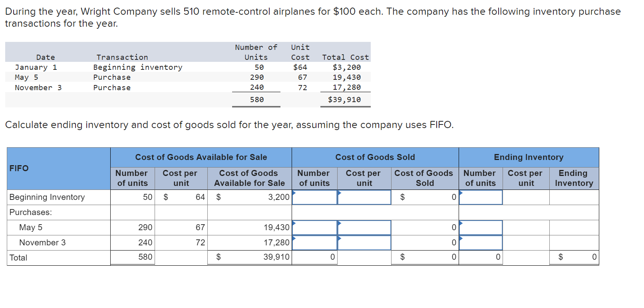Select May 5 COGS cost per unit field
Screen dimensions: 644x308
pos(364,227)
